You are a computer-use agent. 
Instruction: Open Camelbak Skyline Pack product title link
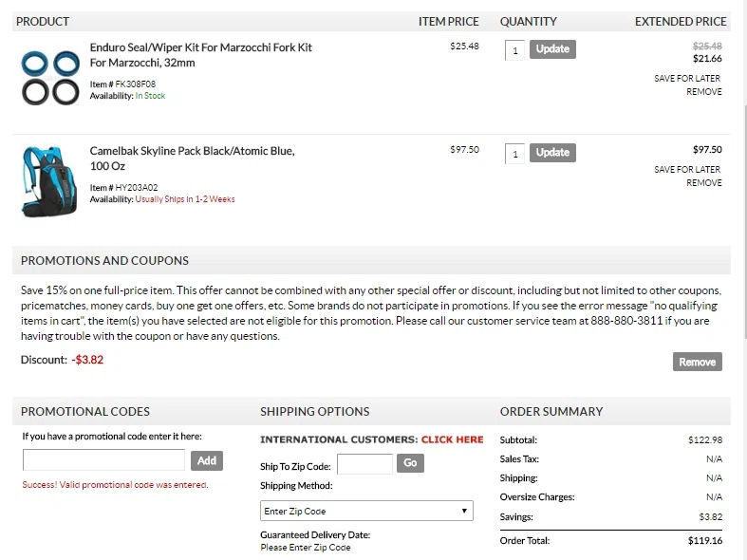[x=192, y=159]
